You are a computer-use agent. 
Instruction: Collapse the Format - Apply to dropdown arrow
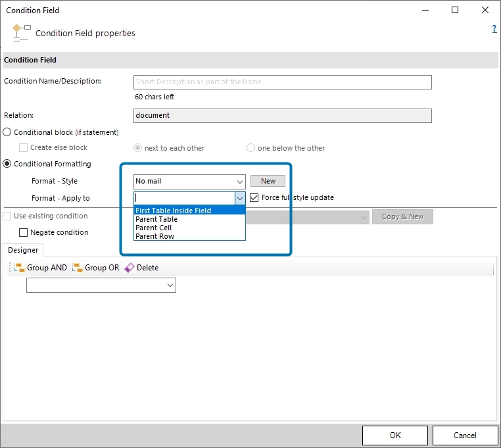[x=240, y=198]
